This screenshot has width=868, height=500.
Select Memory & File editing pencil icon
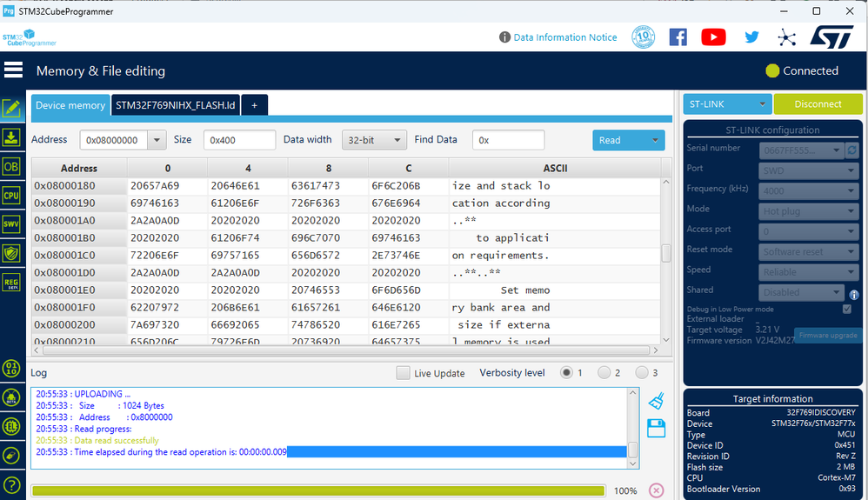pos(11,108)
